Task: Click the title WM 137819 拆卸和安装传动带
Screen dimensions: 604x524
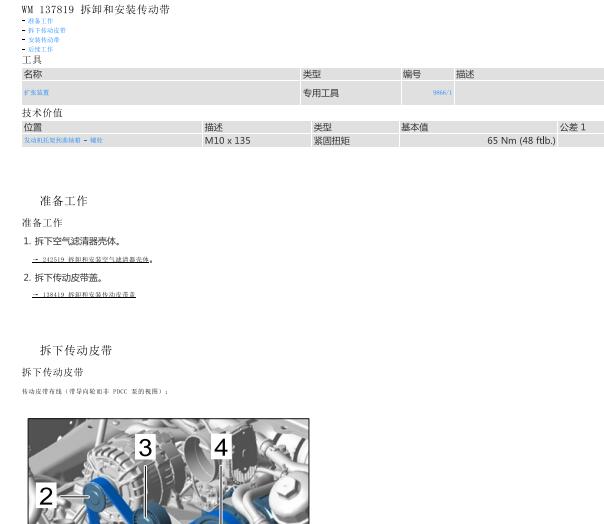Action: point(96,10)
